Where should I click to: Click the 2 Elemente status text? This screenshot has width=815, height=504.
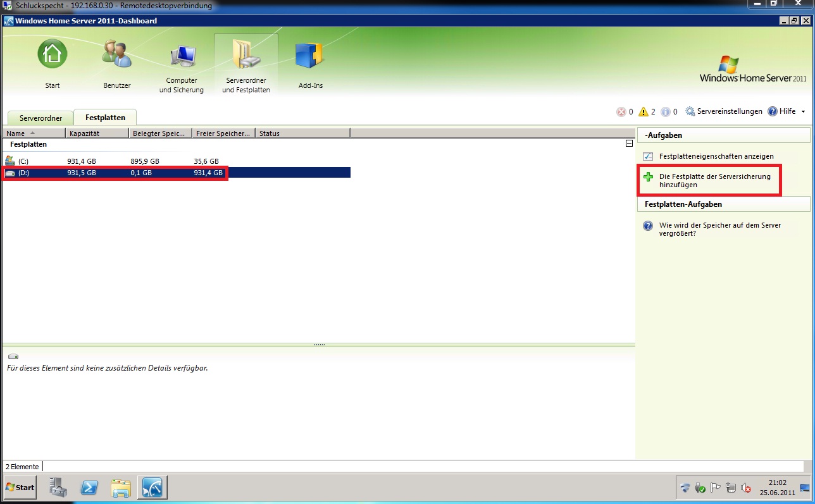tap(22, 467)
